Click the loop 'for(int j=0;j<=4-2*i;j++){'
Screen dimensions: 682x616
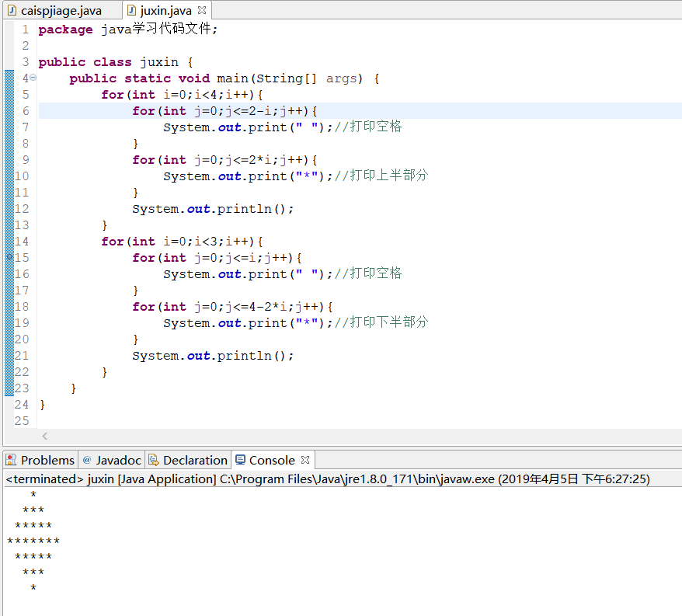232,307
